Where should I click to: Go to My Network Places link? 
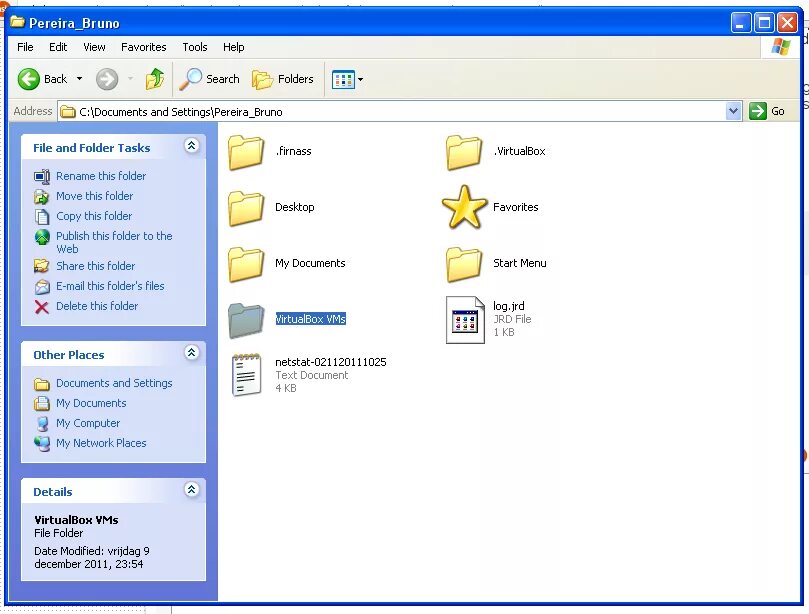pos(101,443)
